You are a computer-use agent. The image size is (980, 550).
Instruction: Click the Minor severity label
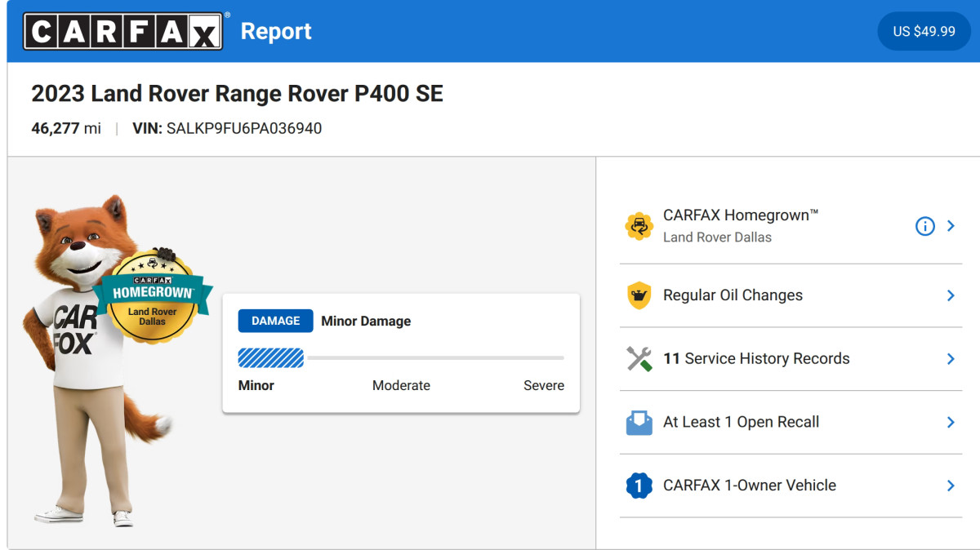pos(256,385)
